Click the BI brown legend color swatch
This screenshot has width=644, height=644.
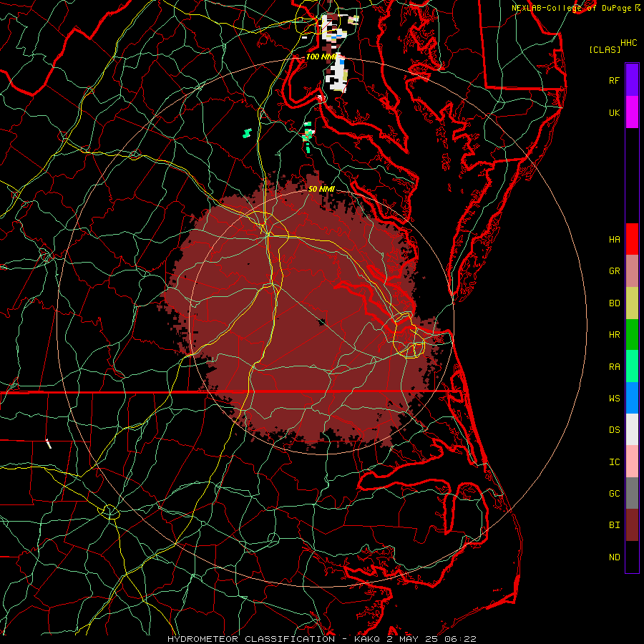632,525
